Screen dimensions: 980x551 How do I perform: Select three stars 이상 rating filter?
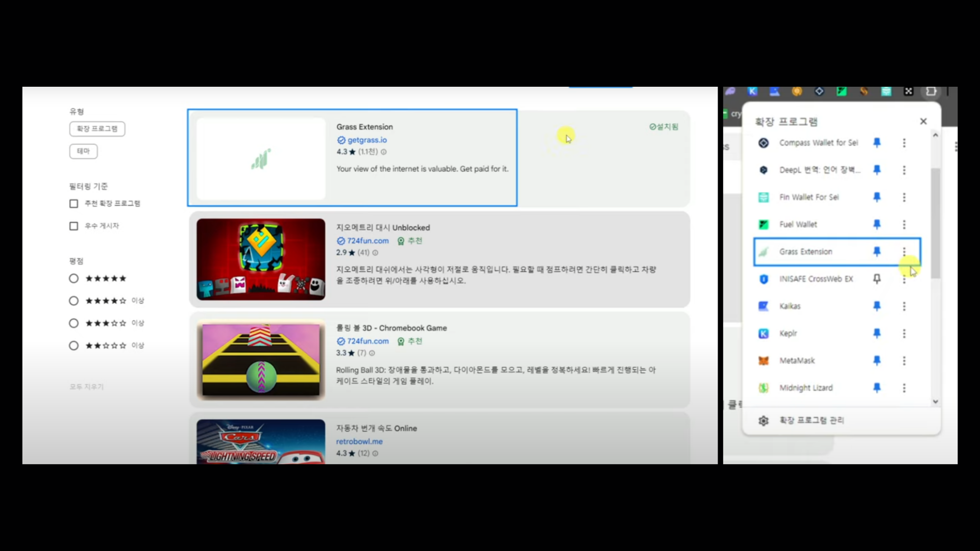tap(73, 323)
